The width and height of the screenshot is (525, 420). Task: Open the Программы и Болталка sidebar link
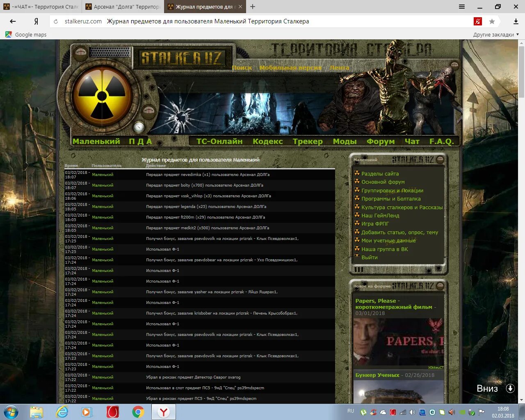click(x=391, y=199)
